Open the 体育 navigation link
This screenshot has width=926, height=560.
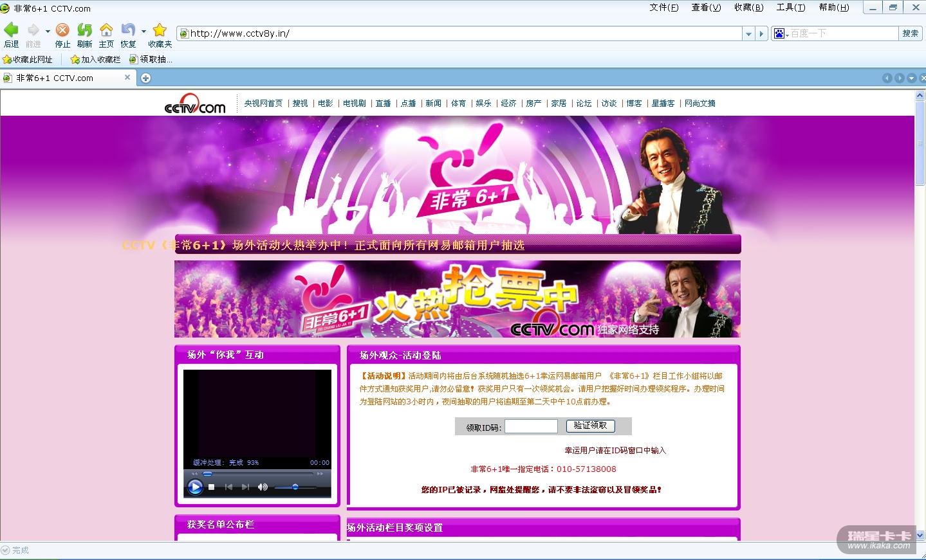[x=459, y=104]
